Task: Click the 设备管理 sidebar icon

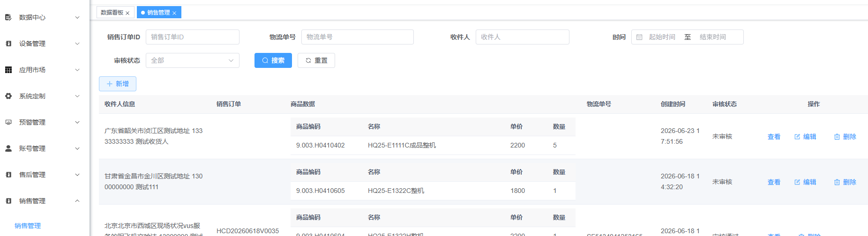Action: click(8, 44)
